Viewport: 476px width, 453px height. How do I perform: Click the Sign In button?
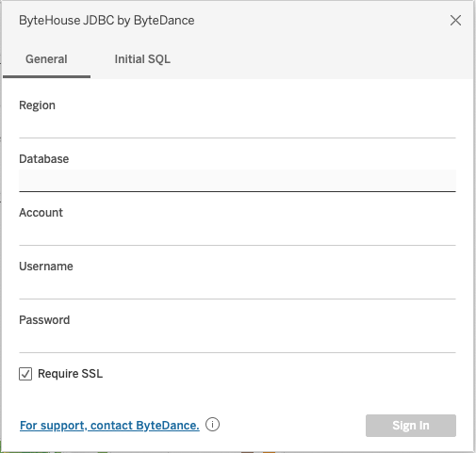[411, 426]
